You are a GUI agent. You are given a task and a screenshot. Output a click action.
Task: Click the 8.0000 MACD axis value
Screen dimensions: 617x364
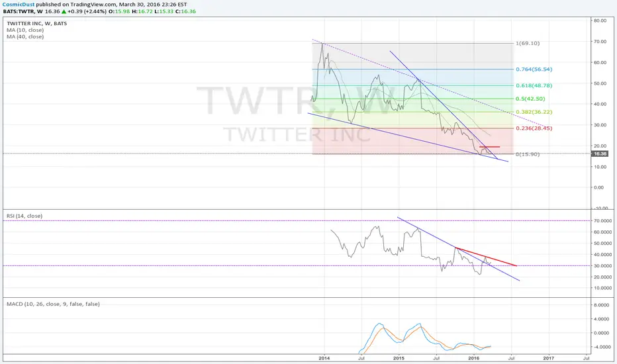click(x=601, y=305)
